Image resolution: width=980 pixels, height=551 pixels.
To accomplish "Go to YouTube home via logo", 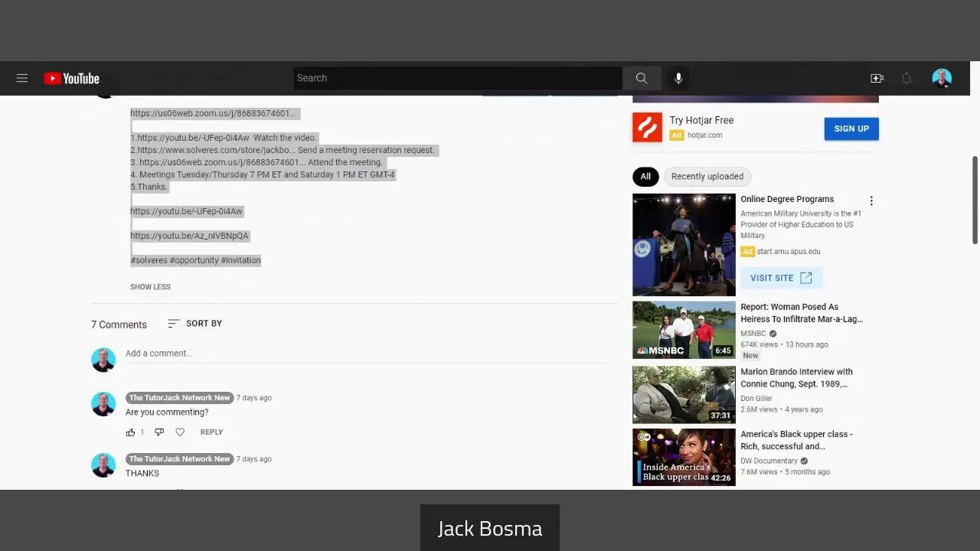I will click(x=71, y=78).
